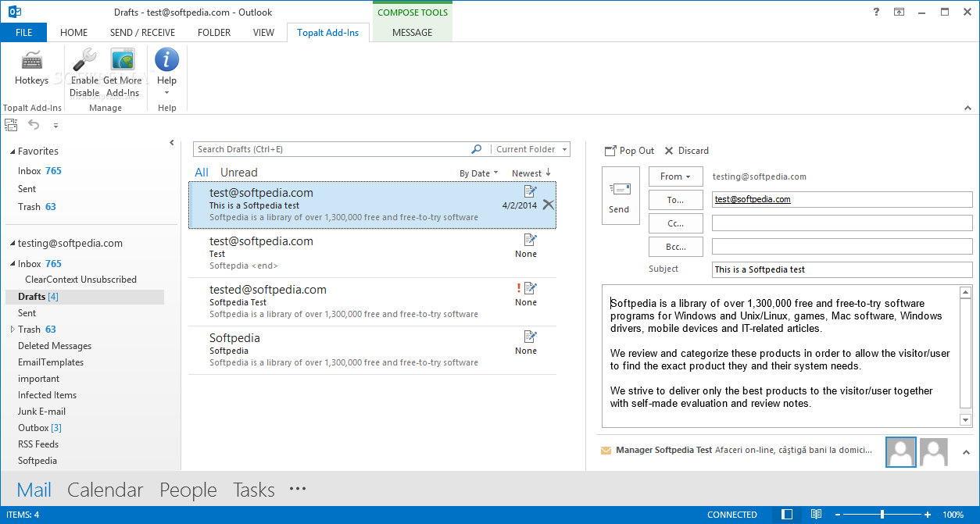Collapse the testing@softpedia.com account tree
This screenshot has width=980, height=524.
tap(12, 244)
